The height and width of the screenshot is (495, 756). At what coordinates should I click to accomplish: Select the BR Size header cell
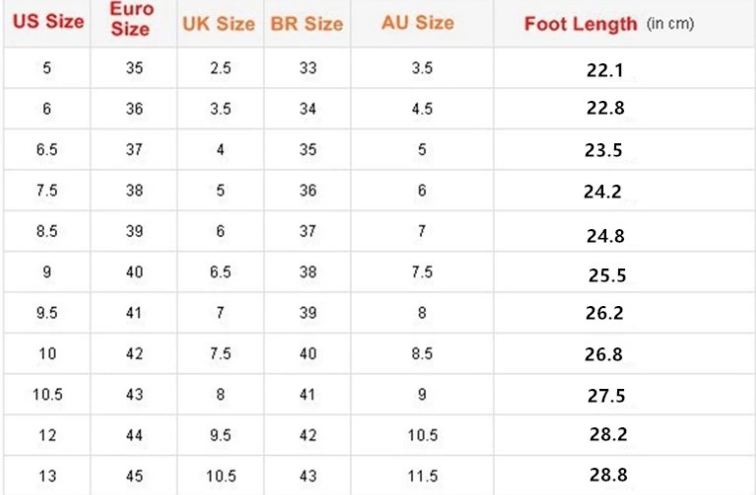click(308, 23)
